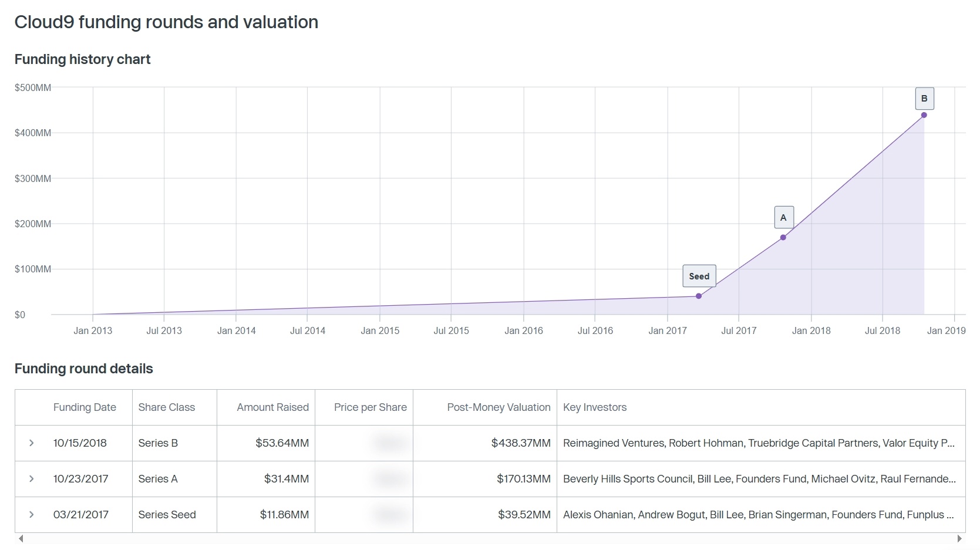Select the 03/21/2017 funding date cell
This screenshot has width=980, height=550.
pyautogui.click(x=80, y=515)
